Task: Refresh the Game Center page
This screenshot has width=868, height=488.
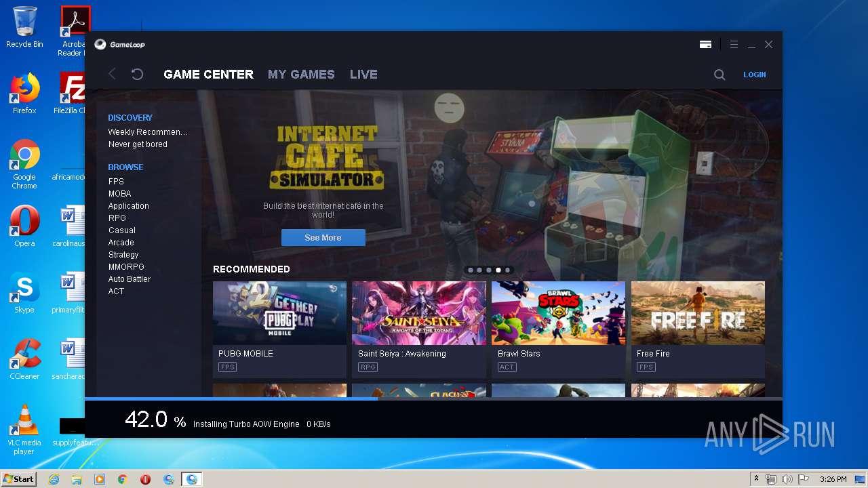Action: (x=137, y=75)
